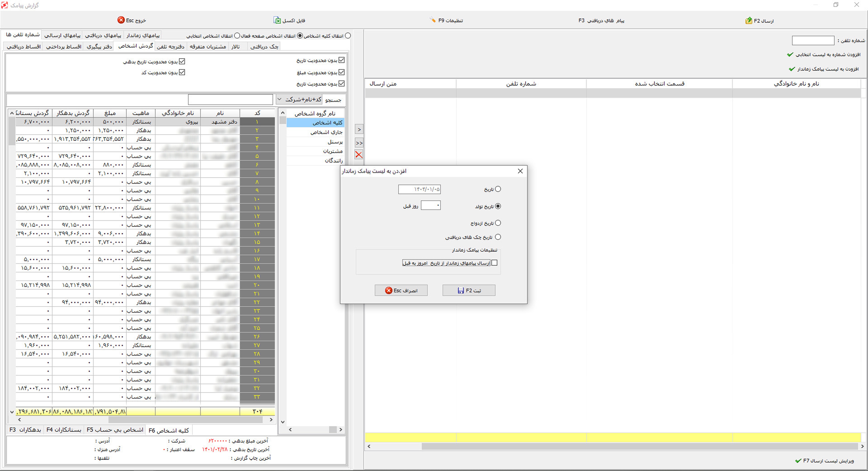
Task: Toggle 'بدون محدودیت مبلغ' checkbox
Action: click(342, 72)
